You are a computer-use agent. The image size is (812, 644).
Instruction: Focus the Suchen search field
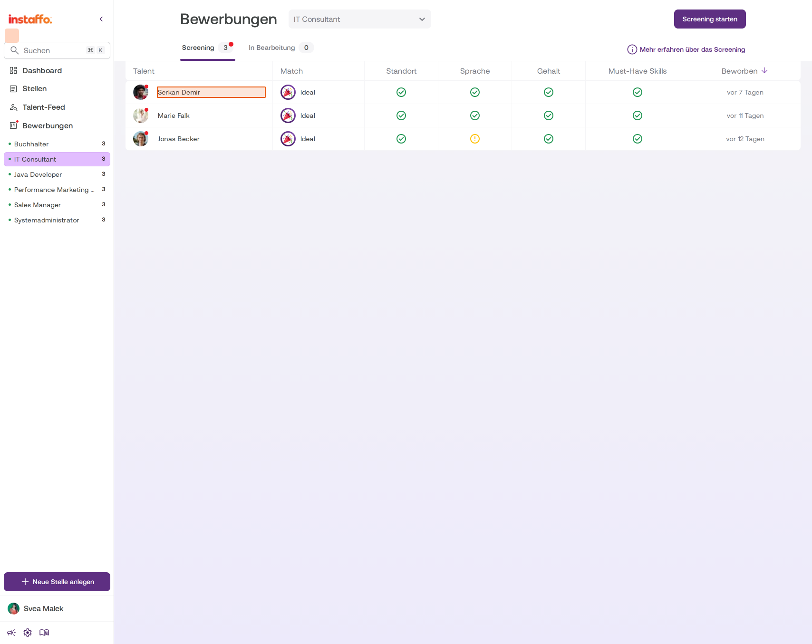(57, 50)
